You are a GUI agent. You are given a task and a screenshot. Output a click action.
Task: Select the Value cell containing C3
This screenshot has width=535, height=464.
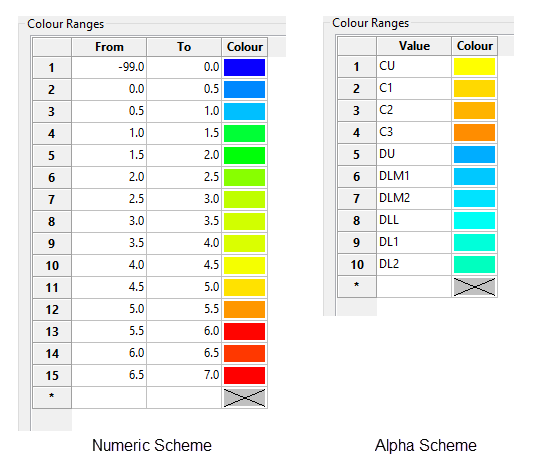(x=414, y=132)
